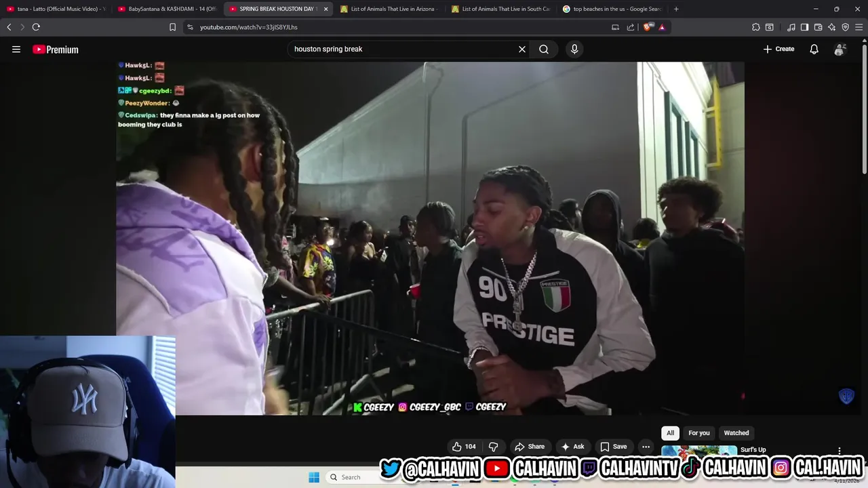
Task: Reload the page with the refresh icon
Action: coord(36,27)
